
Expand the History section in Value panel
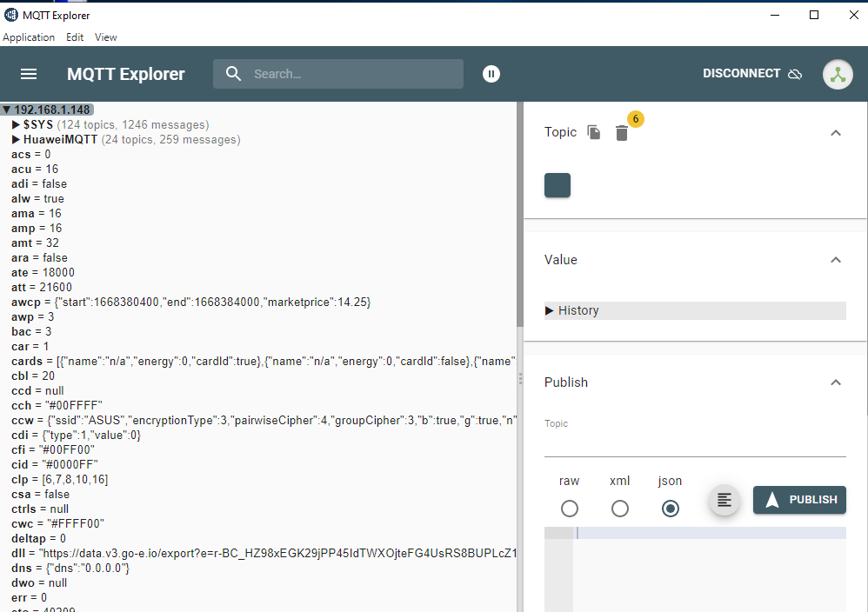tap(549, 310)
